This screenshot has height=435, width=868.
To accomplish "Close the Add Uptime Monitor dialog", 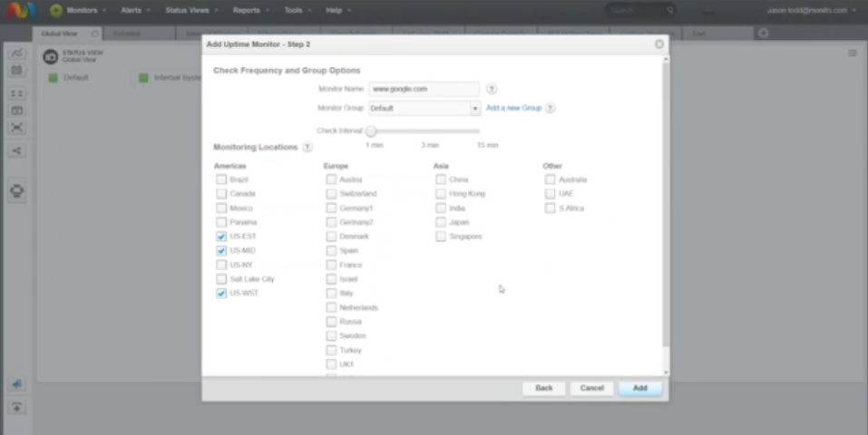I will coord(659,43).
